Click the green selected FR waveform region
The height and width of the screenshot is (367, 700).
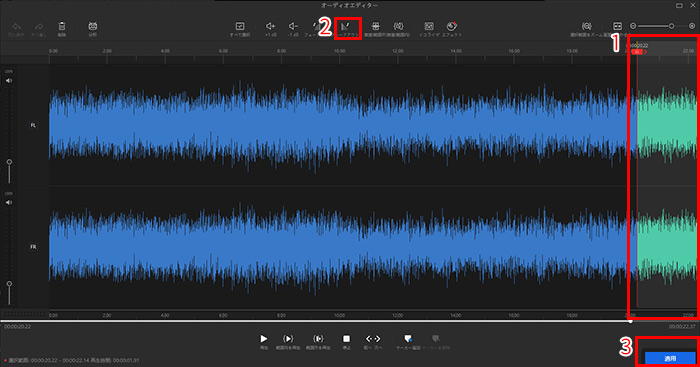[x=667, y=246]
